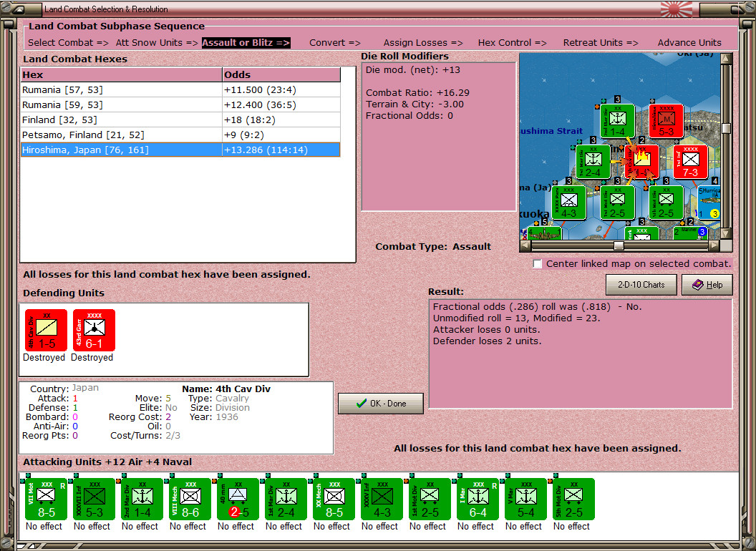This screenshot has height=551, width=756.
Task: Select the I Mar 6-4 attacking unit
Action: (x=478, y=499)
